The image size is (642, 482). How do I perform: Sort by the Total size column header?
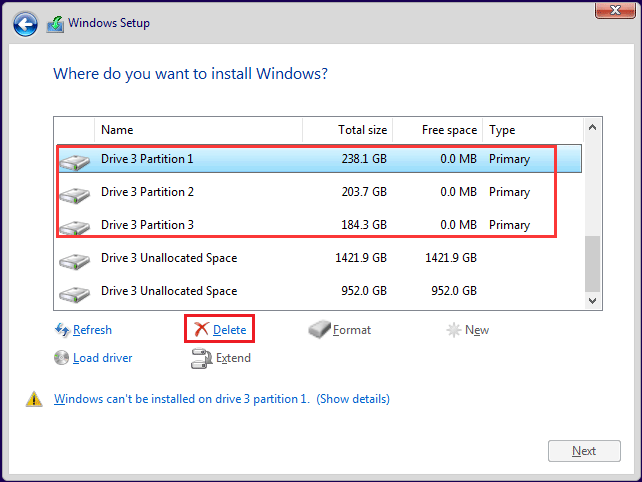point(348,130)
